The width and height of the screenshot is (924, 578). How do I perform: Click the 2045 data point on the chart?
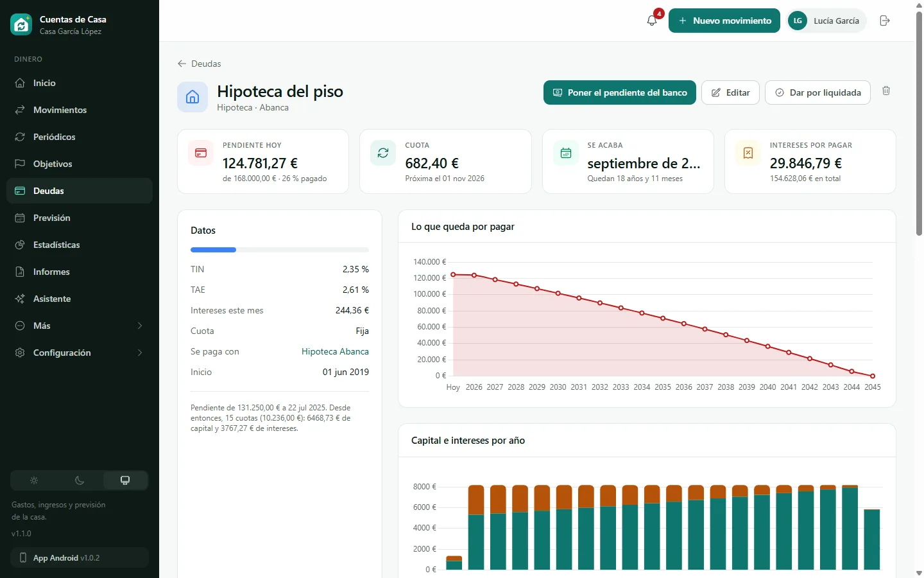click(x=873, y=376)
